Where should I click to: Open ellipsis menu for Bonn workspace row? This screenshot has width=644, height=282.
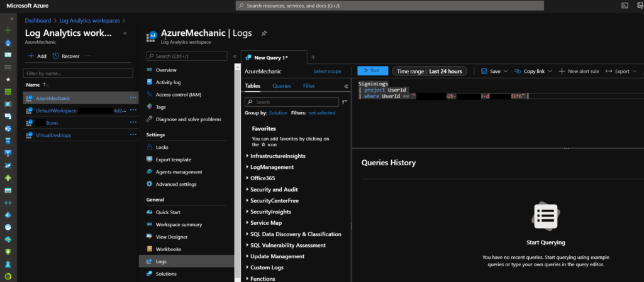(133, 122)
